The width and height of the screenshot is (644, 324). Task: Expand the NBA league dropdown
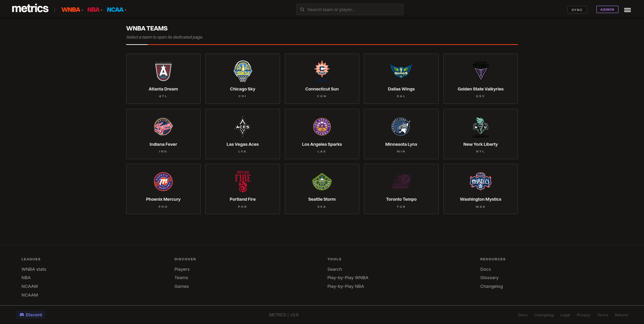pos(95,10)
